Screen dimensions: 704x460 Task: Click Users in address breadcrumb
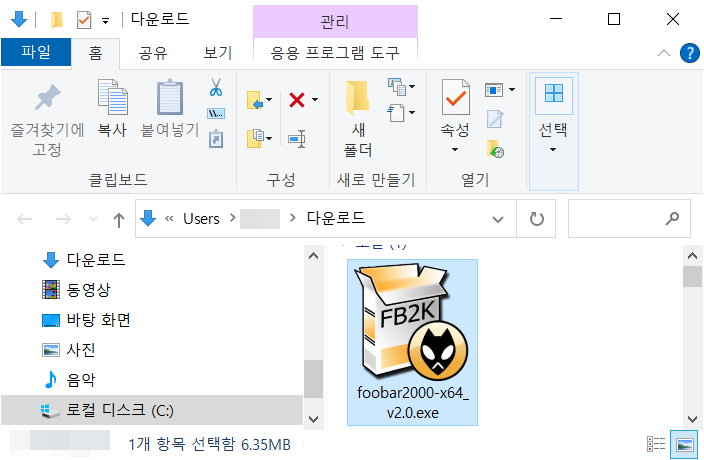click(201, 219)
